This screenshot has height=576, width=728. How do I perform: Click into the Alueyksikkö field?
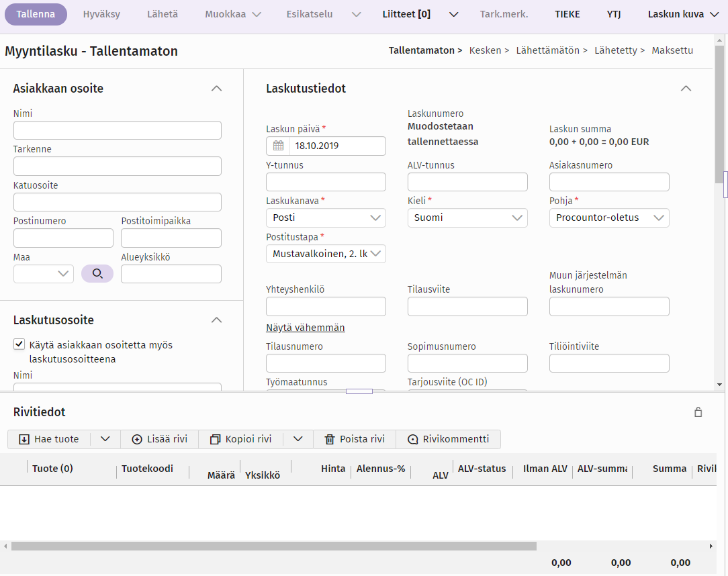(x=171, y=274)
